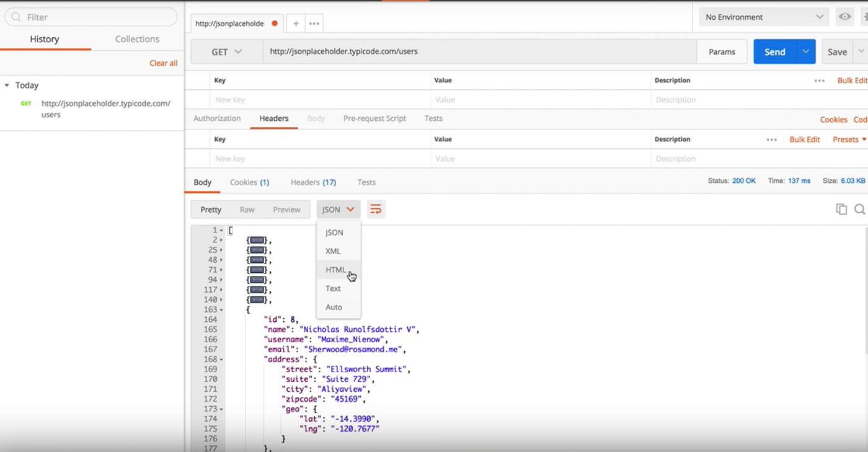Open the headers row ellipsis menu
Image resolution: width=868 pixels, height=452 pixels.
771,139
